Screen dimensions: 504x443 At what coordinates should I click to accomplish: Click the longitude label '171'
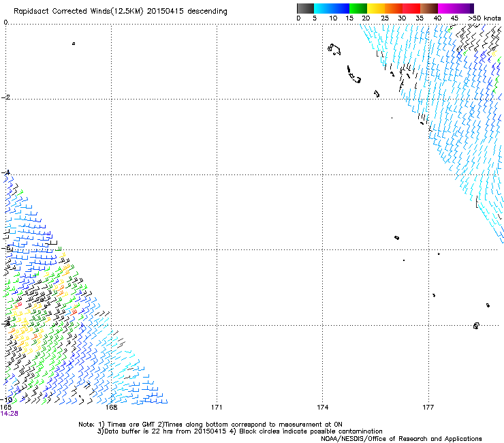tap(217, 408)
